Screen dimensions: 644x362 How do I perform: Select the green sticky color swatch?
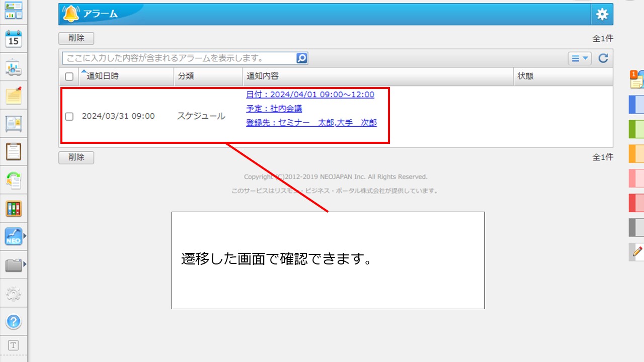pos(636,129)
